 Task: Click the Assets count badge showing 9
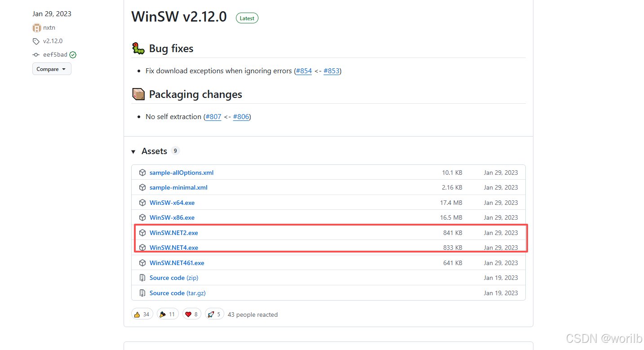(175, 151)
